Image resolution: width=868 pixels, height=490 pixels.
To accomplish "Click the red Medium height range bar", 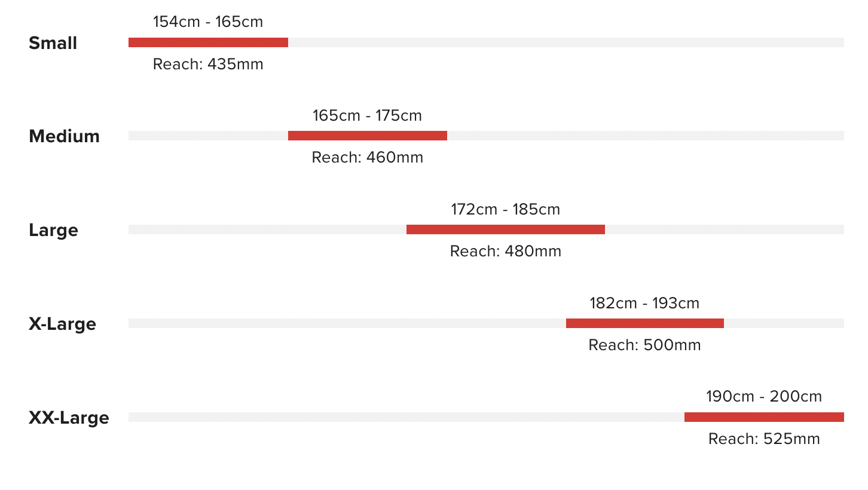I will (x=368, y=136).
